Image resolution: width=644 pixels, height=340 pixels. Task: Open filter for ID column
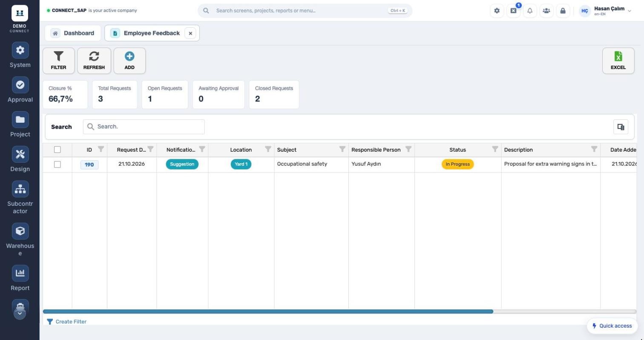[x=101, y=149]
